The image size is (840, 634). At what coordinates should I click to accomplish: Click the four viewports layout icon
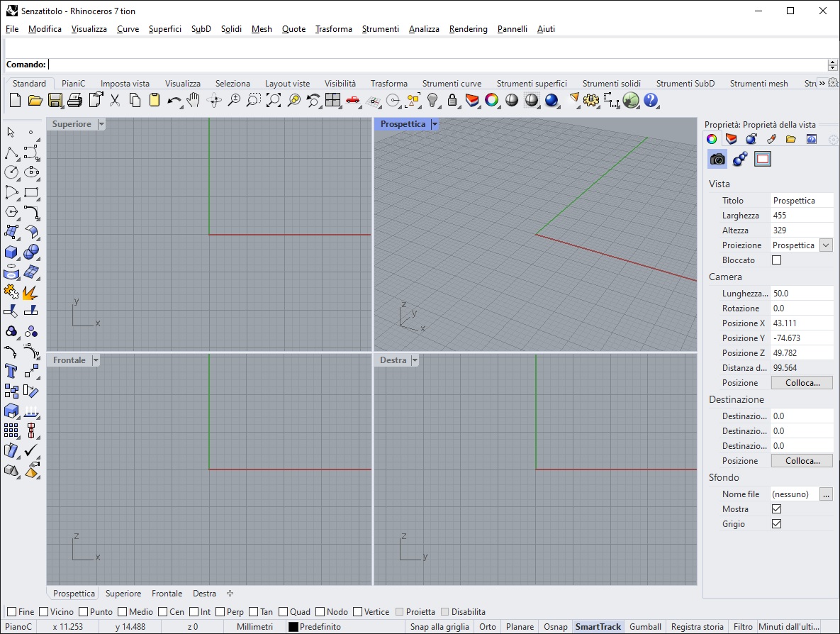(x=332, y=100)
